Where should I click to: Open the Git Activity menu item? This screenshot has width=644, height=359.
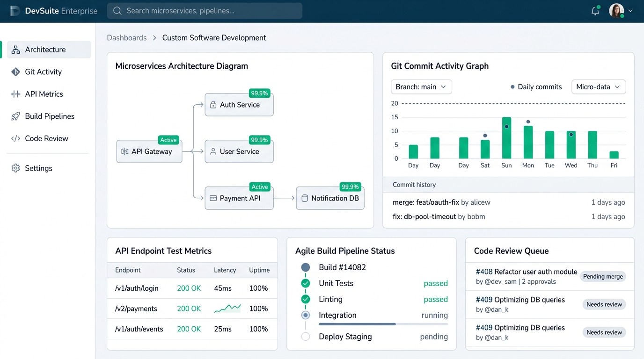[x=49, y=72]
